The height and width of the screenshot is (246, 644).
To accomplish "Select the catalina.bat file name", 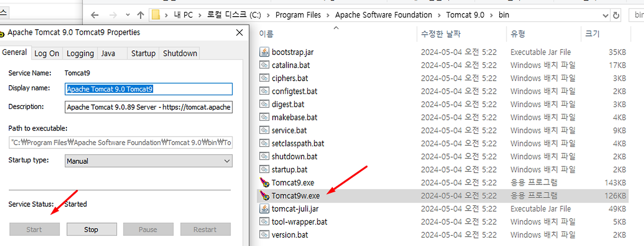I will [x=291, y=65].
